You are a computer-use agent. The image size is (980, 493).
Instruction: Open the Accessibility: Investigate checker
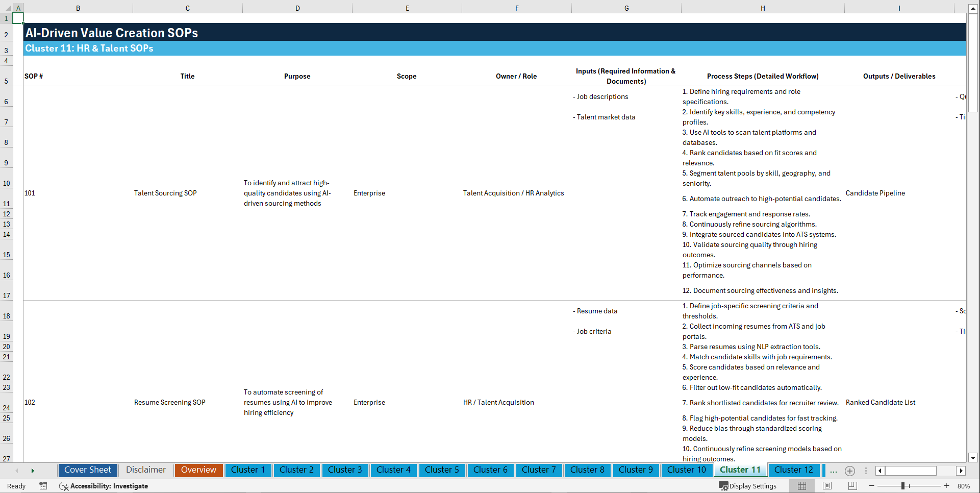(104, 486)
